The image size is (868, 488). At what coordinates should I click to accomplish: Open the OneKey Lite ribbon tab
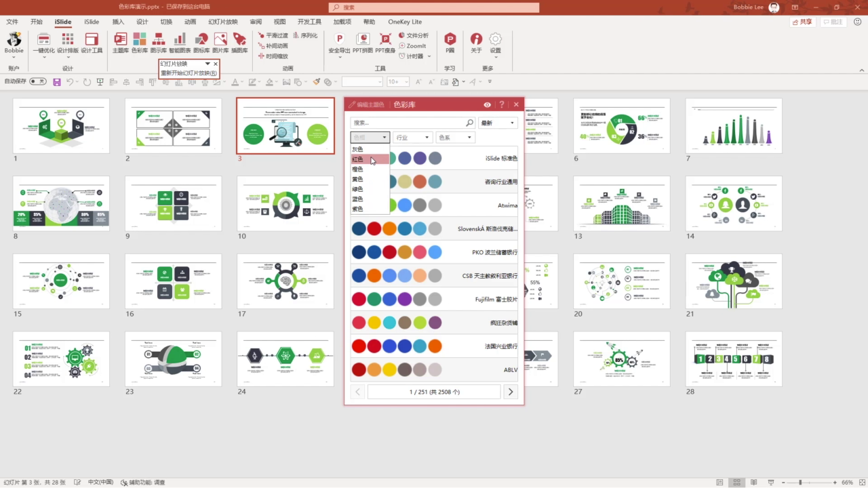[x=406, y=22]
